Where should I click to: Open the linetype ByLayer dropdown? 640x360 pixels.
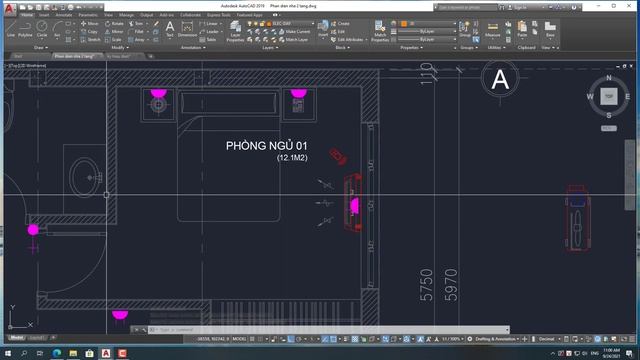click(x=427, y=40)
